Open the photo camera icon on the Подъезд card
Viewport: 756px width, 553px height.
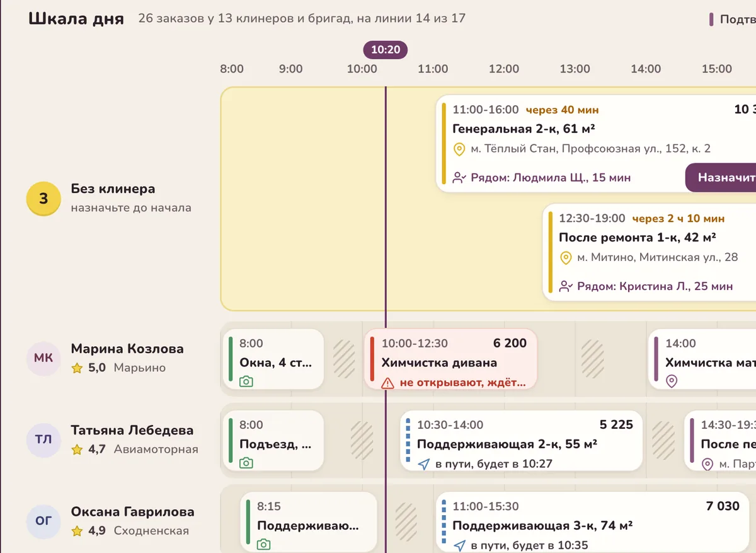tap(246, 463)
